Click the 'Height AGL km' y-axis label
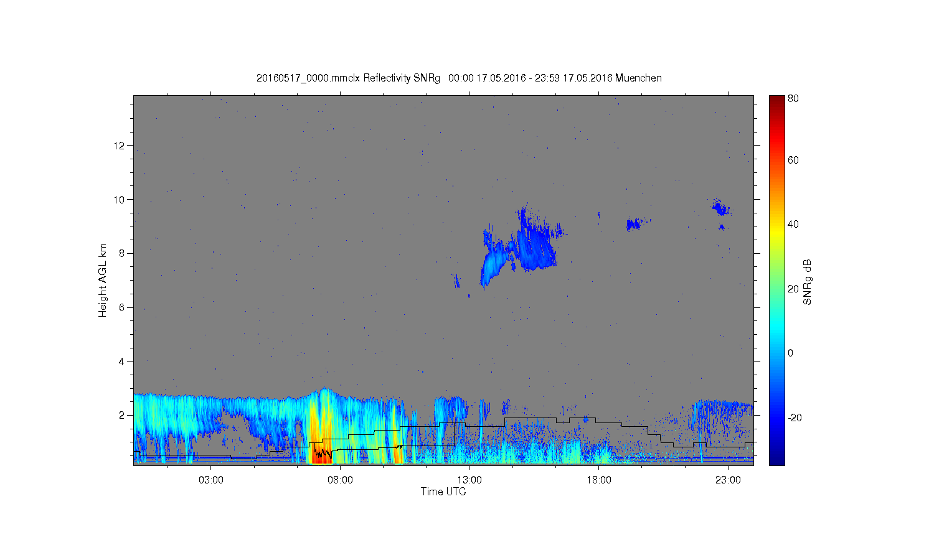 click(x=103, y=280)
